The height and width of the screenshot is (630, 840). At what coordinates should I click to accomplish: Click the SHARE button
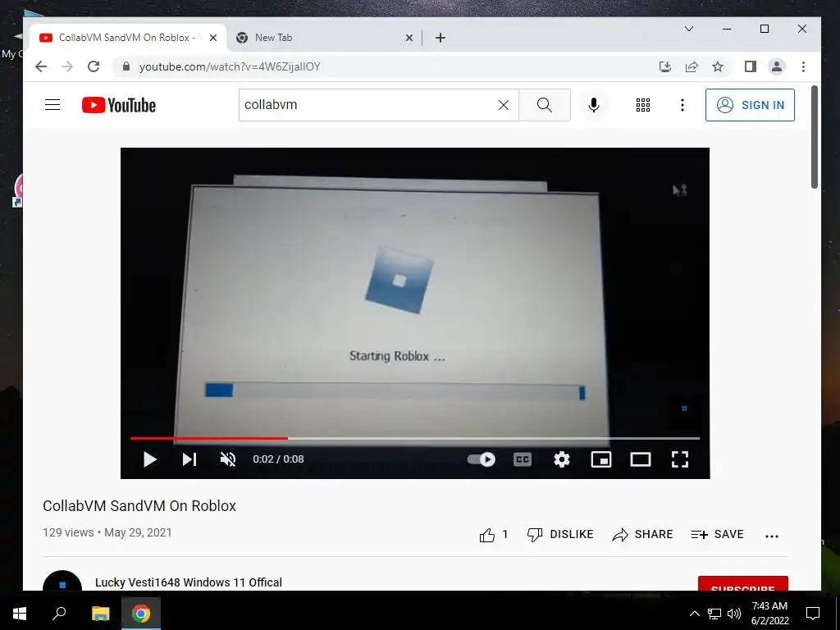pos(642,535)
